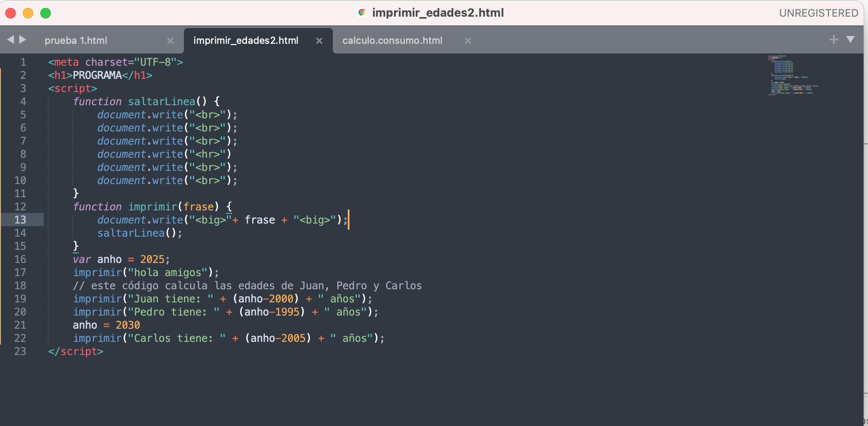Click line number 1 in gutter
Image resolution: width=868 pixels, height=426 pixels.
point(23,62)
